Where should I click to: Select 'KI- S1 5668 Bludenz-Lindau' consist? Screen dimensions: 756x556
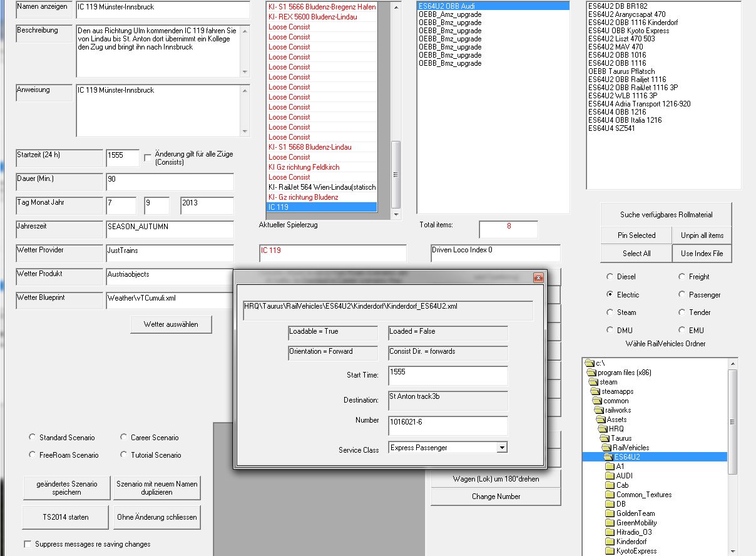coord(322,147)
